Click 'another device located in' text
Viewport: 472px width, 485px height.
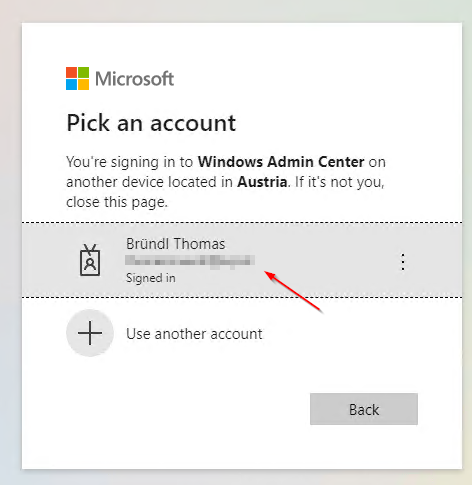[149, 182]
